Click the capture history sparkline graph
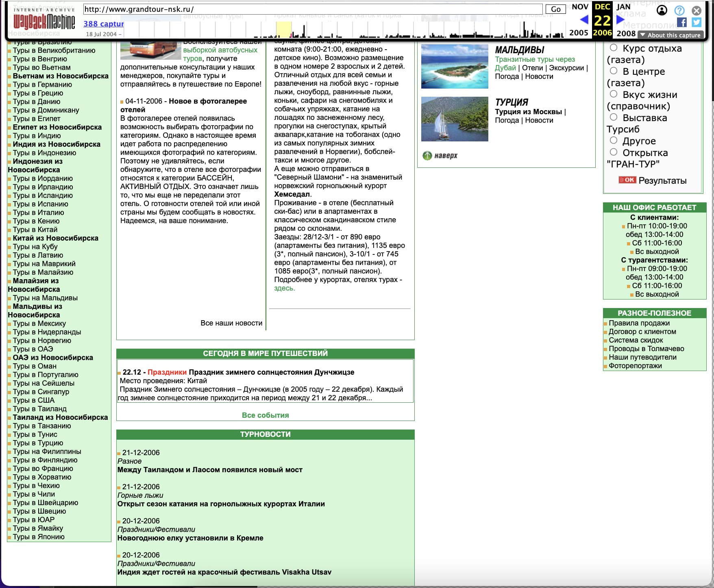The image size is (714, 588). (x=344, y=29)
